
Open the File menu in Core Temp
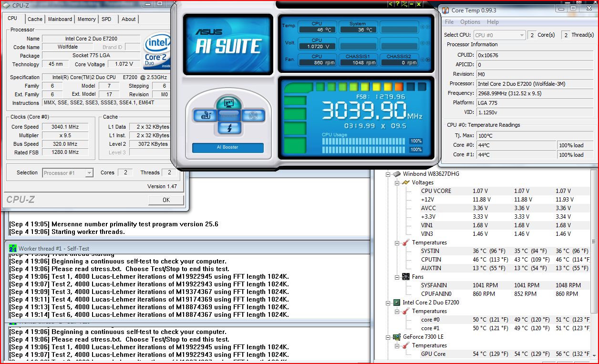449,22
